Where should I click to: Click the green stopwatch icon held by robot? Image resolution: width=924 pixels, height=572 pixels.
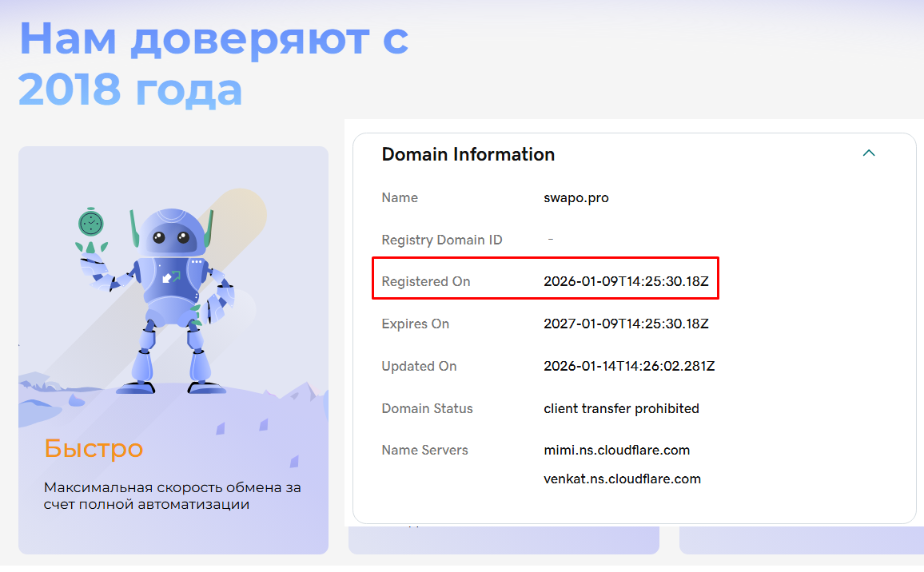pos(91,223)
